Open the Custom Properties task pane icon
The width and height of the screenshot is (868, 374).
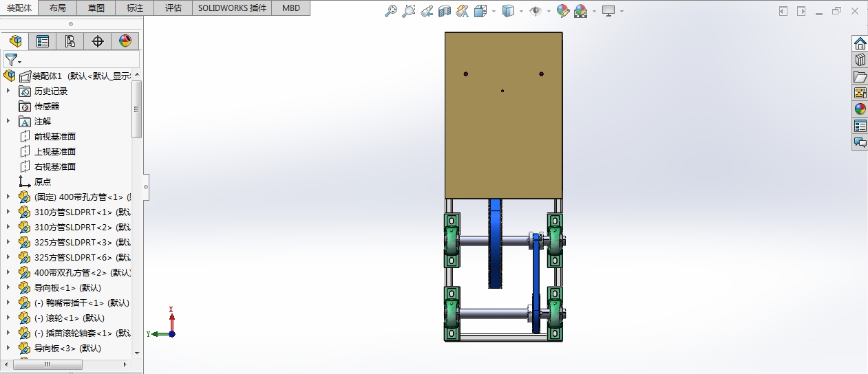860,126
